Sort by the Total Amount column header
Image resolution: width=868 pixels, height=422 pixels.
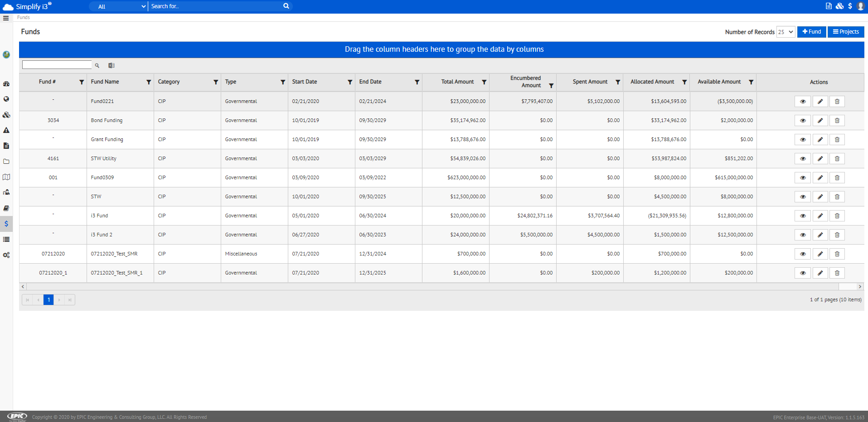click(x=457, y=82)
